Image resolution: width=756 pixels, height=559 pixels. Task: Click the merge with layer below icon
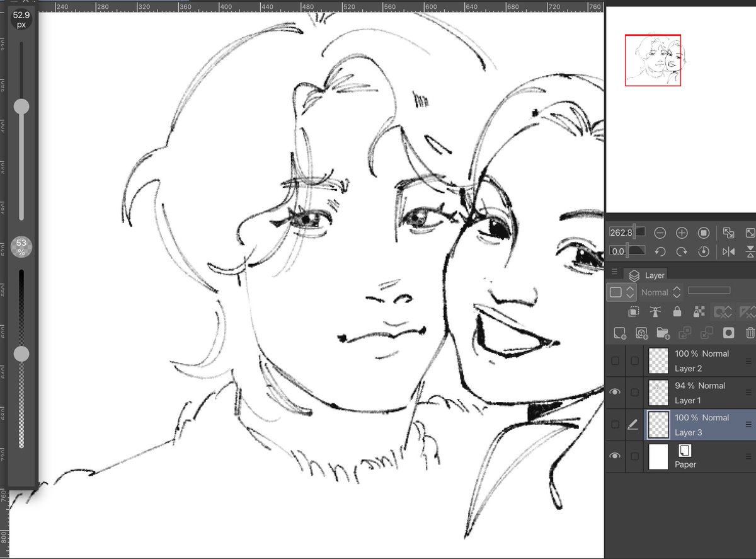pos(706,333)
